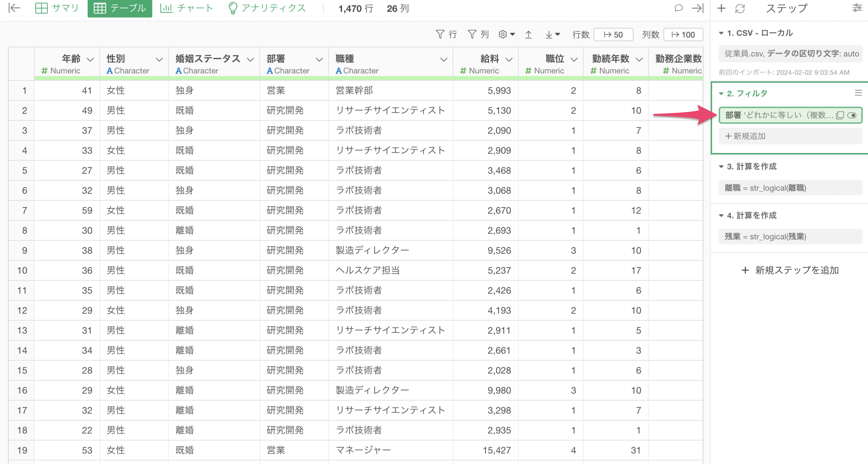
Task: Open the 離職 = str_logical(離職) step
Action: coord(790,188)
